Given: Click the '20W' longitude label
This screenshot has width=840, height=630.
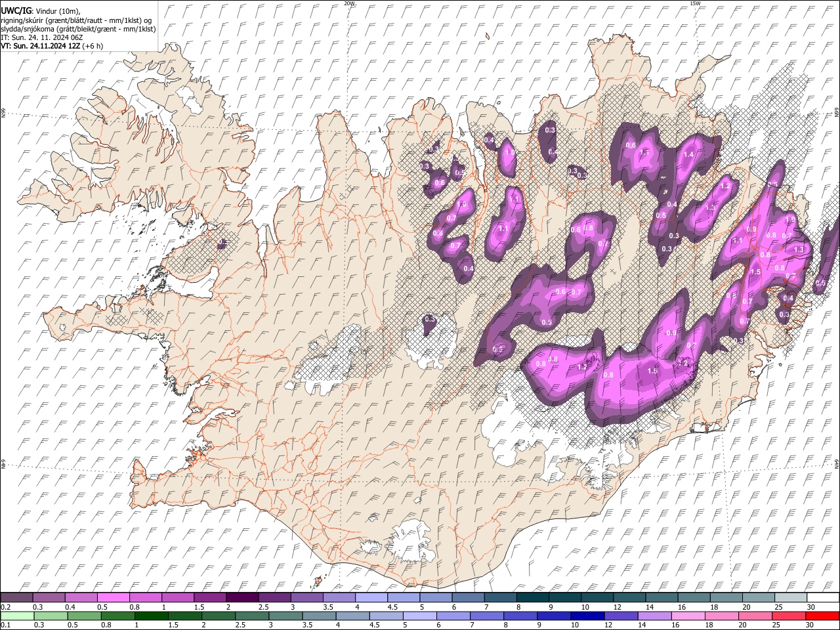Looking at the screenshot, I should click(x=349, y=3).
